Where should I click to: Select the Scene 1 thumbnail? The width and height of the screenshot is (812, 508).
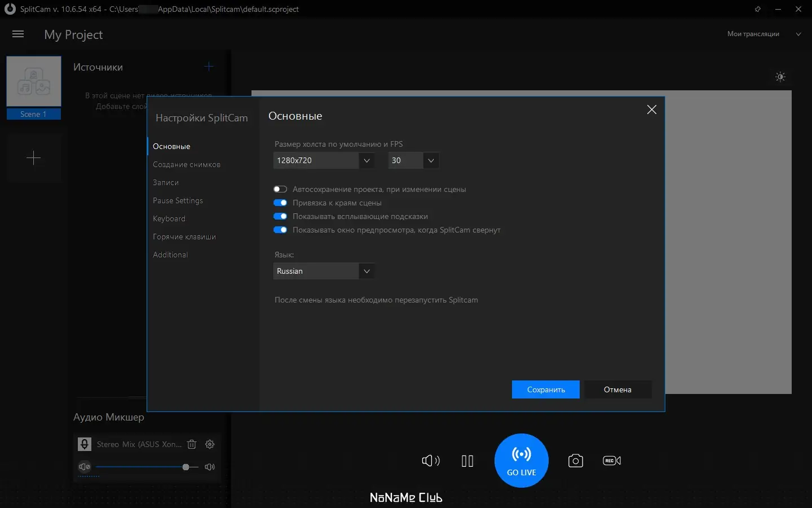[34, 81]
